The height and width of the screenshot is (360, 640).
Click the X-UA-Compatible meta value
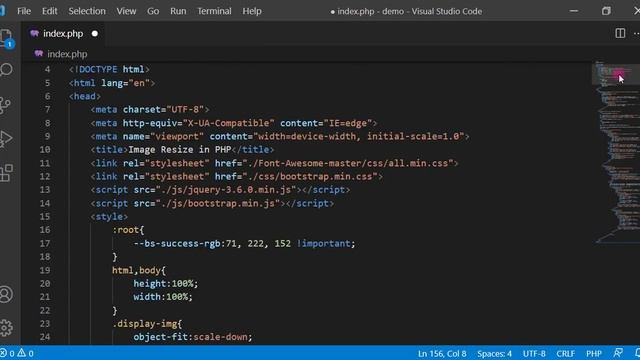pos(229,123)
